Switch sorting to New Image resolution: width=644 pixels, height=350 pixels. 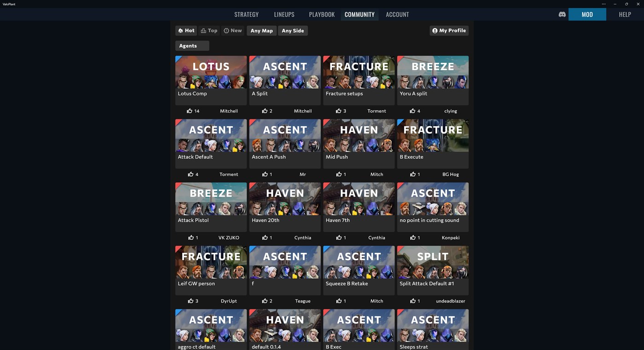coord(232,30)
